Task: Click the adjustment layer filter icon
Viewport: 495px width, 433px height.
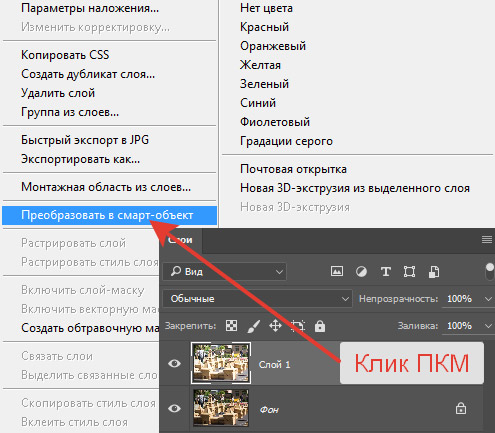Action: point(361,272)
